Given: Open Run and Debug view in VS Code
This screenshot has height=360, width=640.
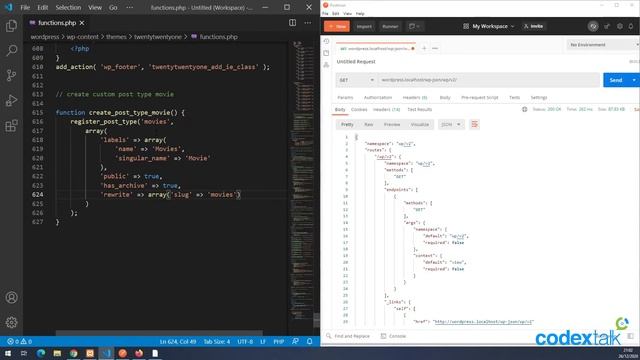Looking at the screenshot, I should click(x=11, y=100).
